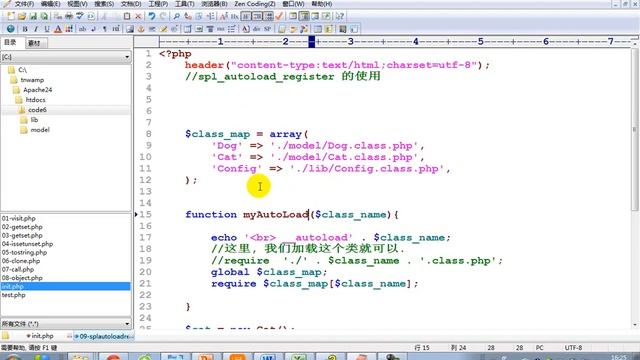Screen dimensions: 640x360
Task: Click the Save All icon
Action: [x=44, y=16]
